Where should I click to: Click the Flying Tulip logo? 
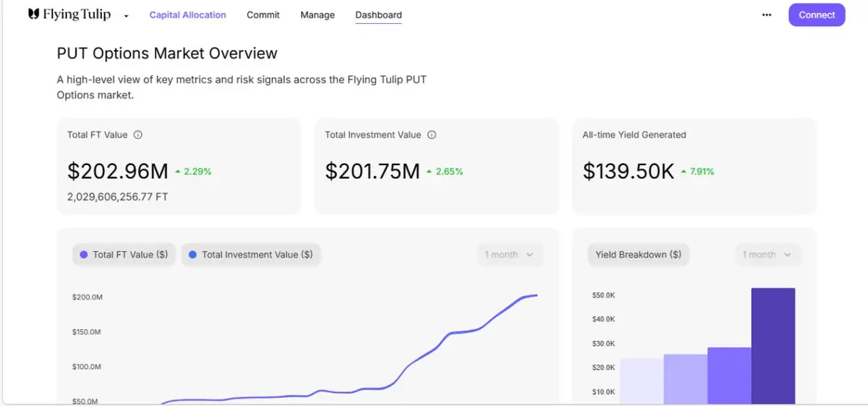pyautogui.click(x=69, y=14)
